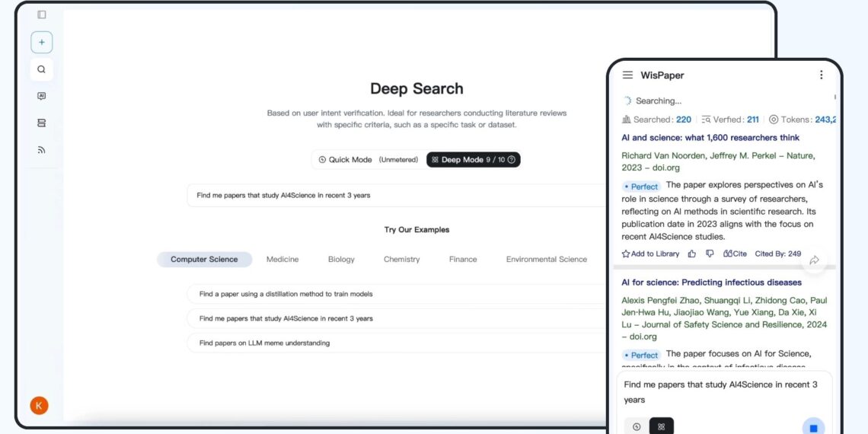
Task: Open the three-dot overflow menu in WisPaper mobile
Action: point(821,75)
